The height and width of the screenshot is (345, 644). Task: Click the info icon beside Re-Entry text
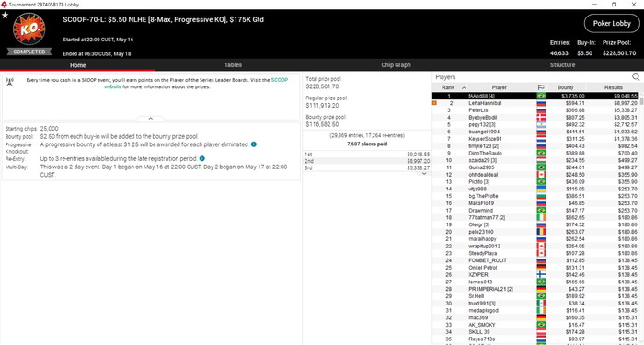(x=202, y=158)
